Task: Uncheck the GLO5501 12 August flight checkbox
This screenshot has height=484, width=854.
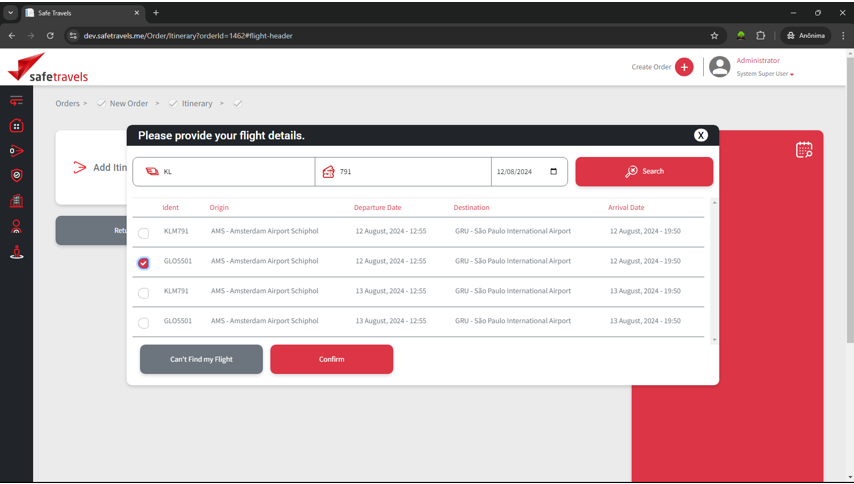Action: (x=144, y=263)
